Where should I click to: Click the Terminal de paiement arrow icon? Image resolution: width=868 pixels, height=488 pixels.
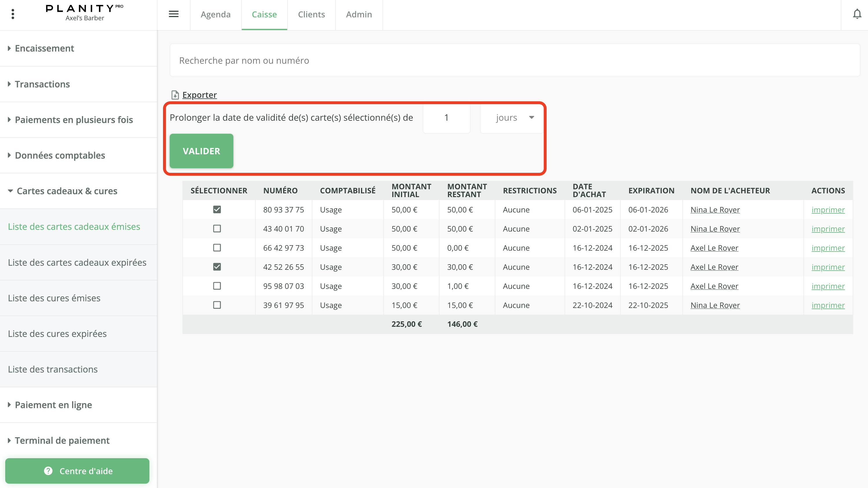tap(10, 441)
